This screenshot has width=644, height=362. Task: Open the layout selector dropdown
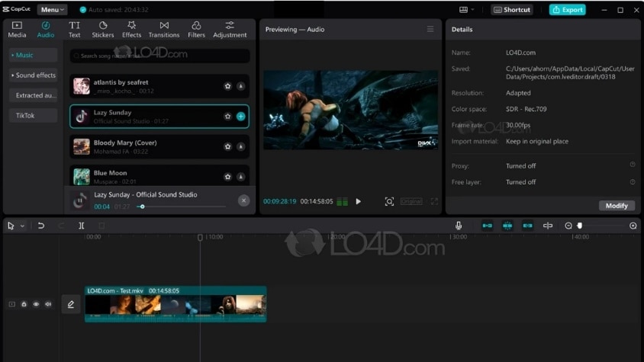(466, 9)
